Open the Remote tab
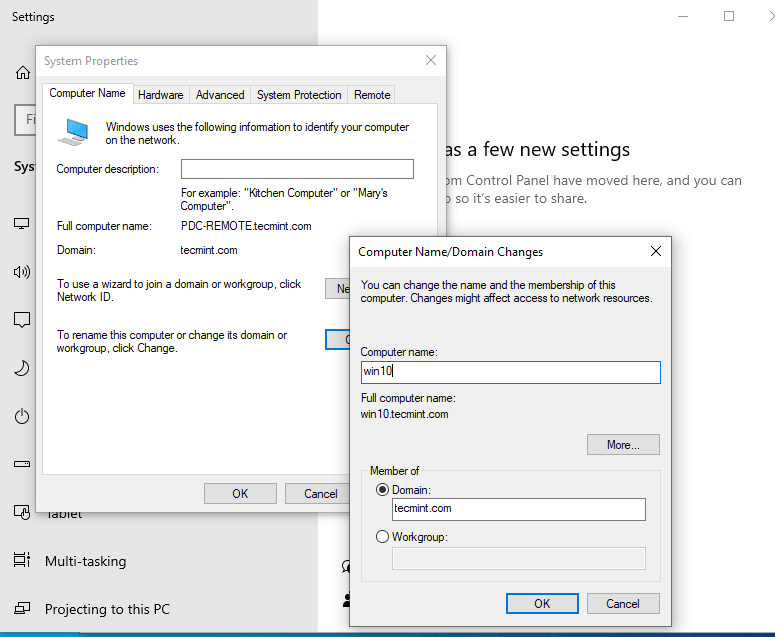Image resolution: width=775 pixels, height=637 pixels. click(x=372, y=95)
